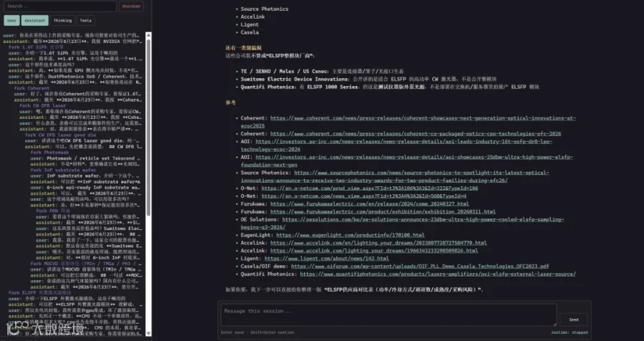
Task: Click the sidebar scrollbar down arrow
Action: pyautogui.click(x=149, y=333)
